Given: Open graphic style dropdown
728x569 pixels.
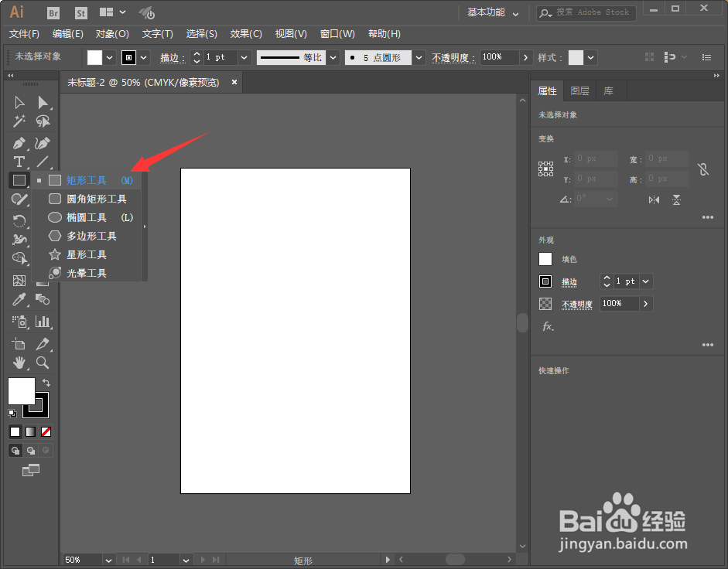Looking at the screenshot, I should 590,57.
